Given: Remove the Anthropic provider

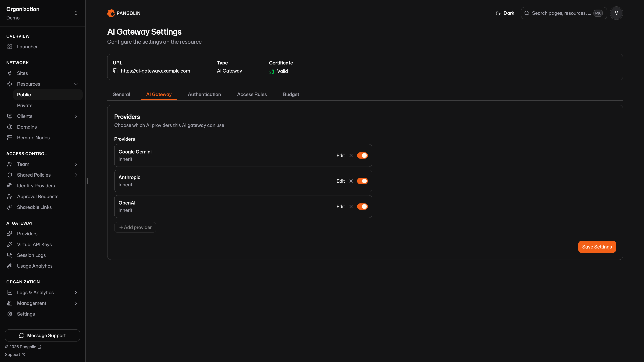Looking at the screenshot, I should point(351,181).
